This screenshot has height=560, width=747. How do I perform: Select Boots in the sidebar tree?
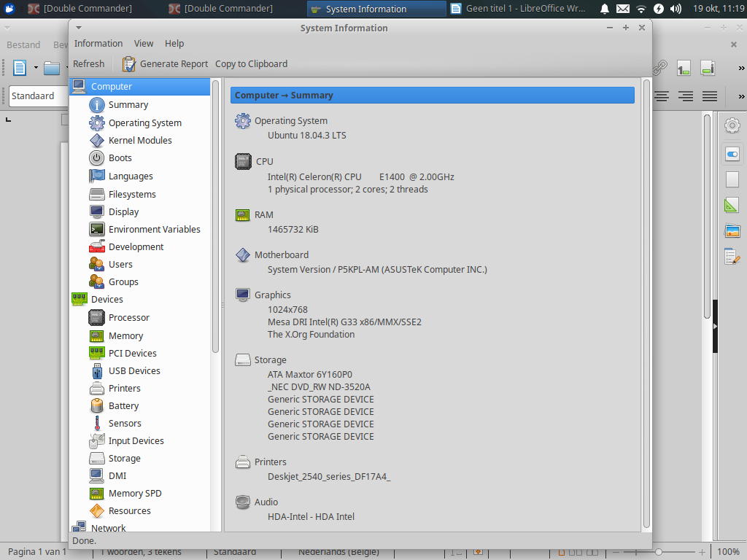click(x=120, y=157)
